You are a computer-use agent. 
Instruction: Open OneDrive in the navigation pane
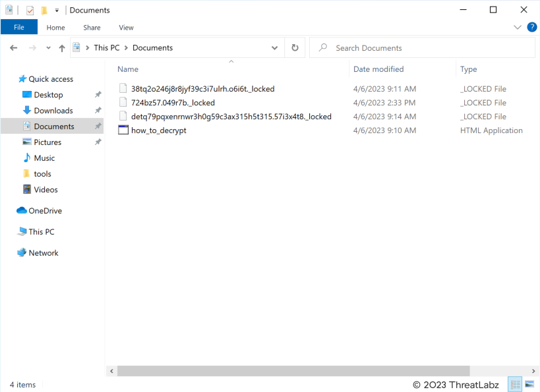click(45, 211)
